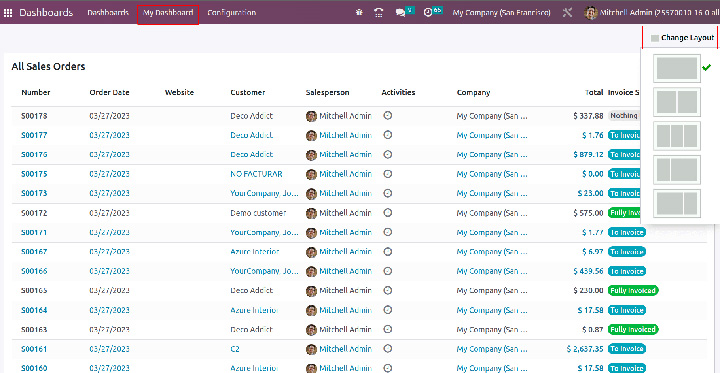Open activity clock for order S00172
Screen dimensions: 720x373
tap(388, 213)
